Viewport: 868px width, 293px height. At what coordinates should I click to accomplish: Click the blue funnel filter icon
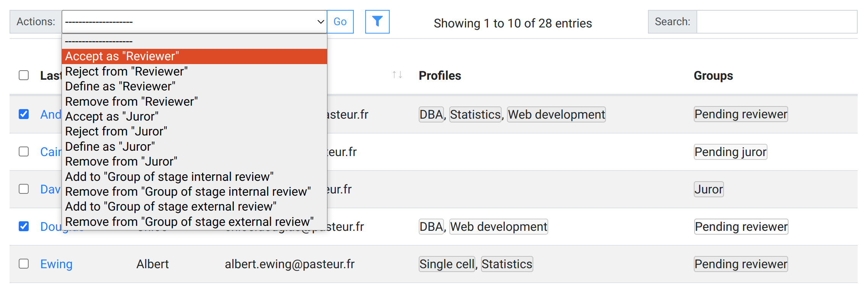point(377,22)
